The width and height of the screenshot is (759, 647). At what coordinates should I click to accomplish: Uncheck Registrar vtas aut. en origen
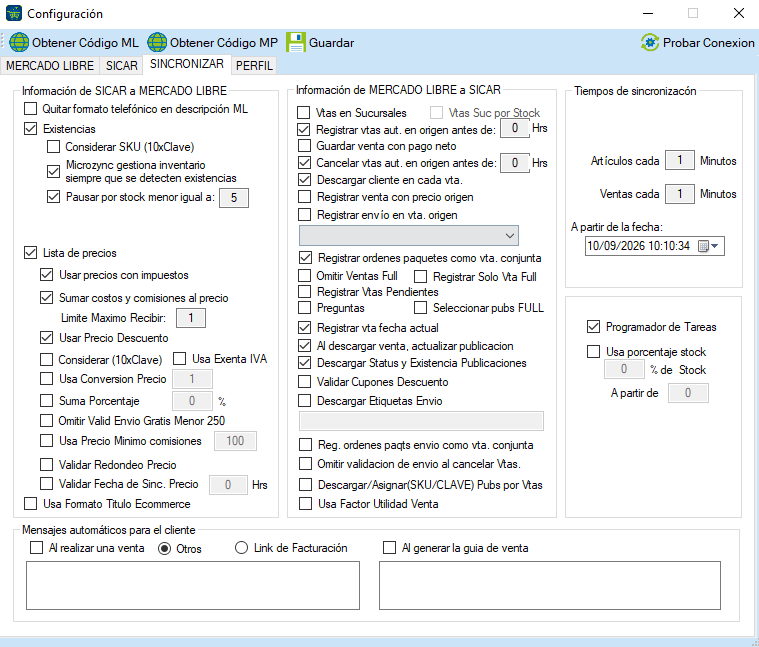(x=304, y=129)
